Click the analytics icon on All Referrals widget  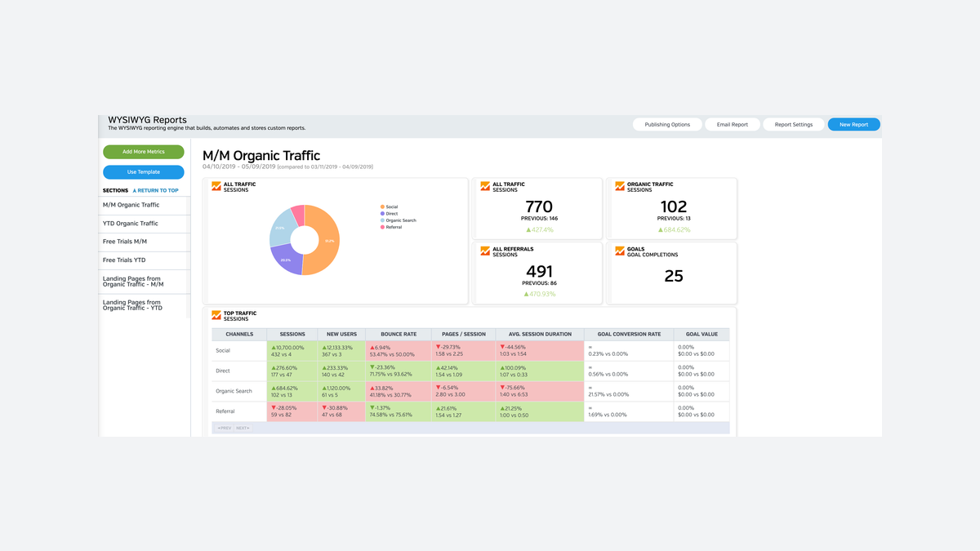(485, 251)
